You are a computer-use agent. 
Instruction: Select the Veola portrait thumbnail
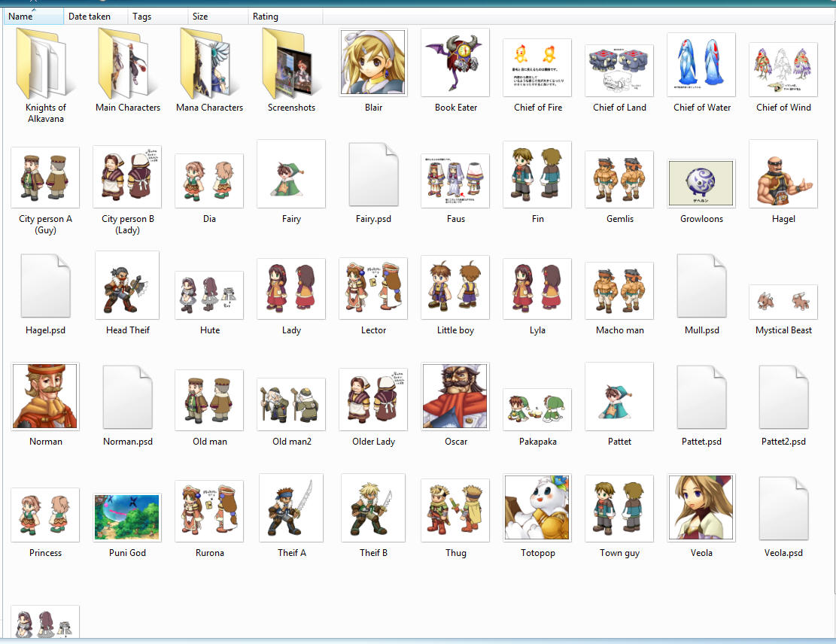701,508
